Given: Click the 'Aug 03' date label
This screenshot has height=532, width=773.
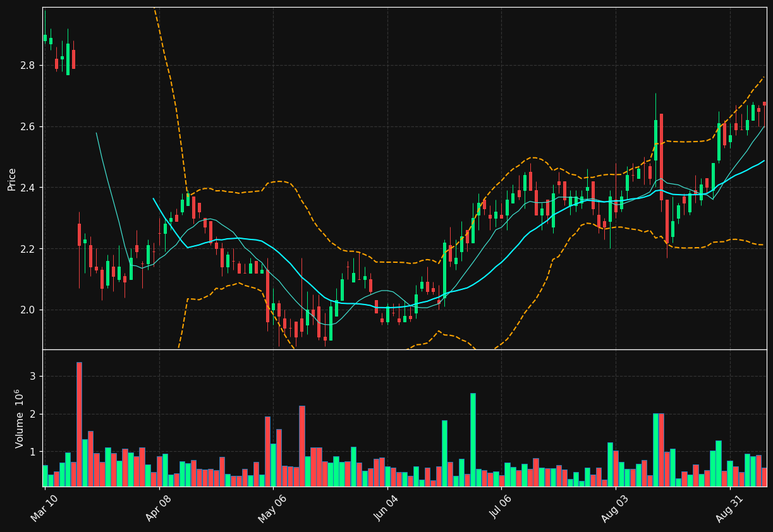Looking at the screenshot, I should pos(615,508).
